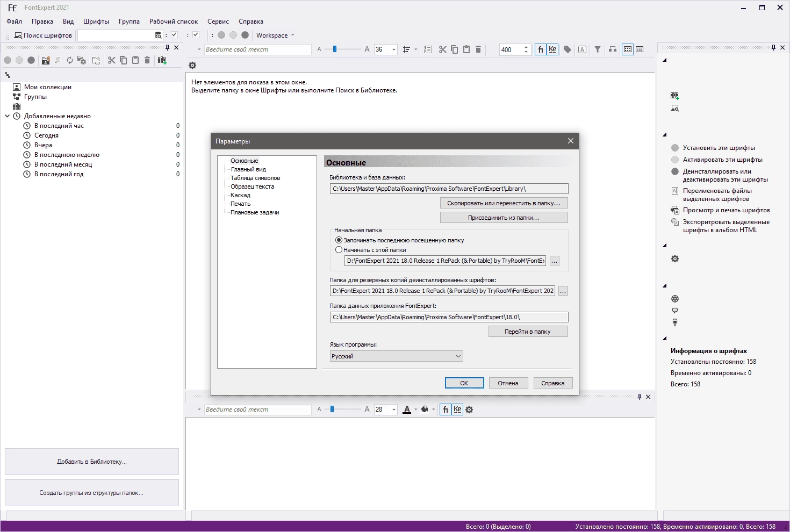Click 'Присоединить из папки...' button
790x532 pixels.
[504, 218]
